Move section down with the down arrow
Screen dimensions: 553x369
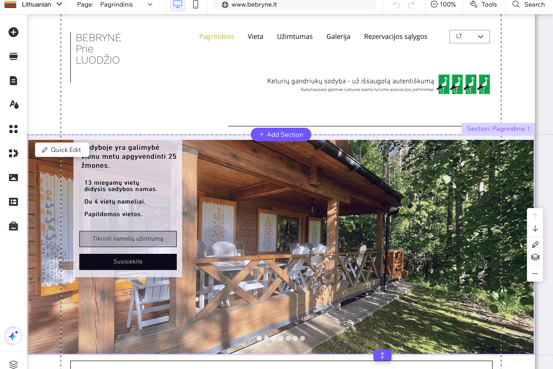tap(535, 229)
